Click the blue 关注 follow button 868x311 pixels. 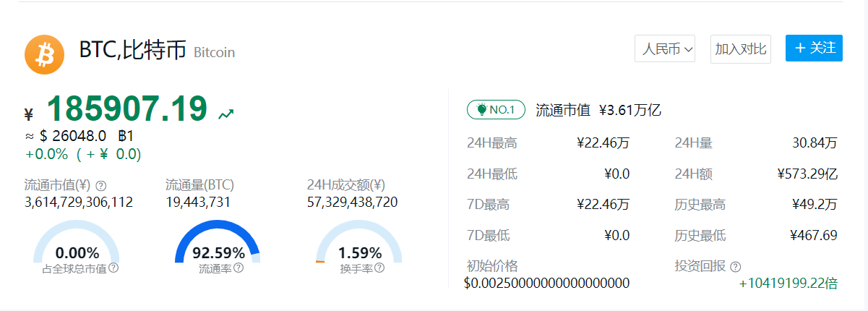point(814,48)
